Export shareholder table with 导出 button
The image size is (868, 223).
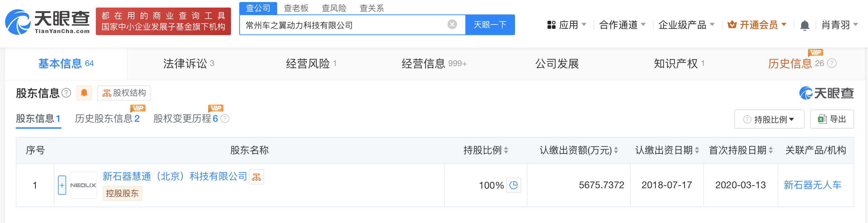[x=832, y=119]
